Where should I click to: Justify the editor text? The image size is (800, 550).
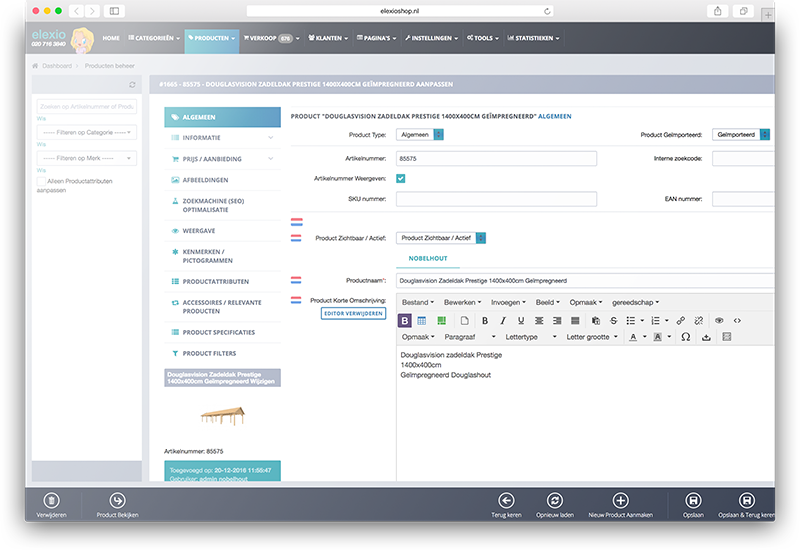click(575, 320)
